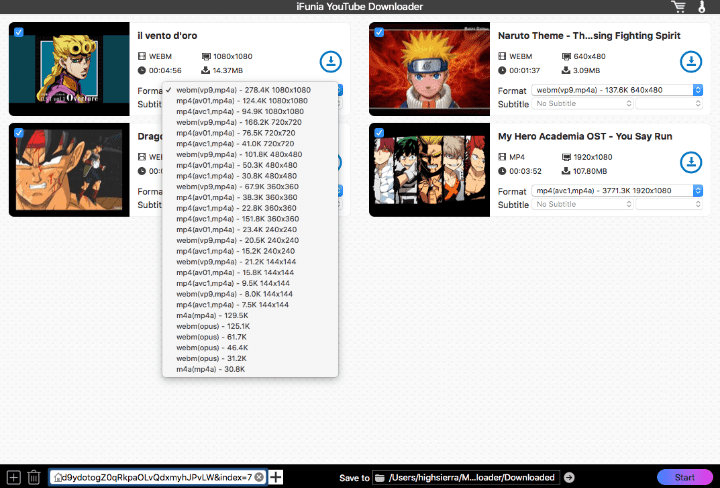720x488 pixels.
Task: Open the Naruto No Subtitle dropdown
Action: [x=582, y=104]
